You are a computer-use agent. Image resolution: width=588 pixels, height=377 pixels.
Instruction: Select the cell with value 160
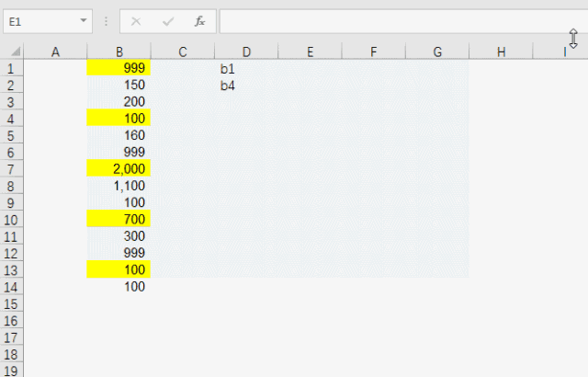click(119, 135)
